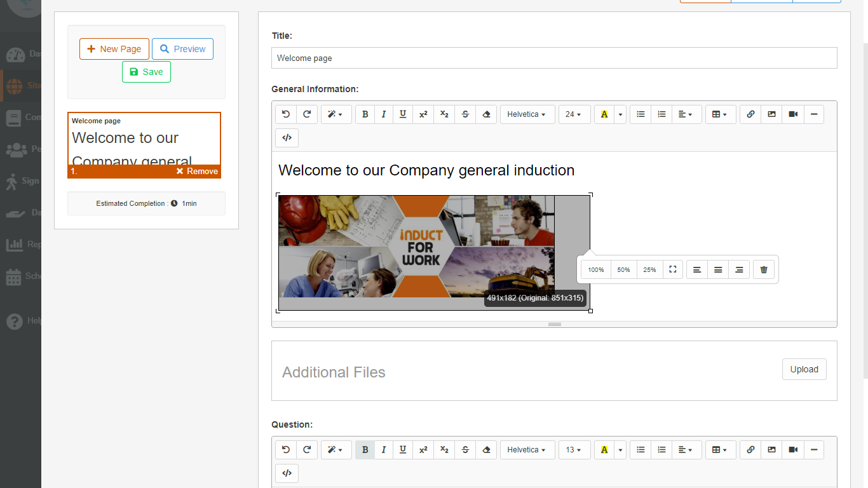868x488 pixels.
Task: Insert picture in General Information toolbar
Action: (771, 114)
